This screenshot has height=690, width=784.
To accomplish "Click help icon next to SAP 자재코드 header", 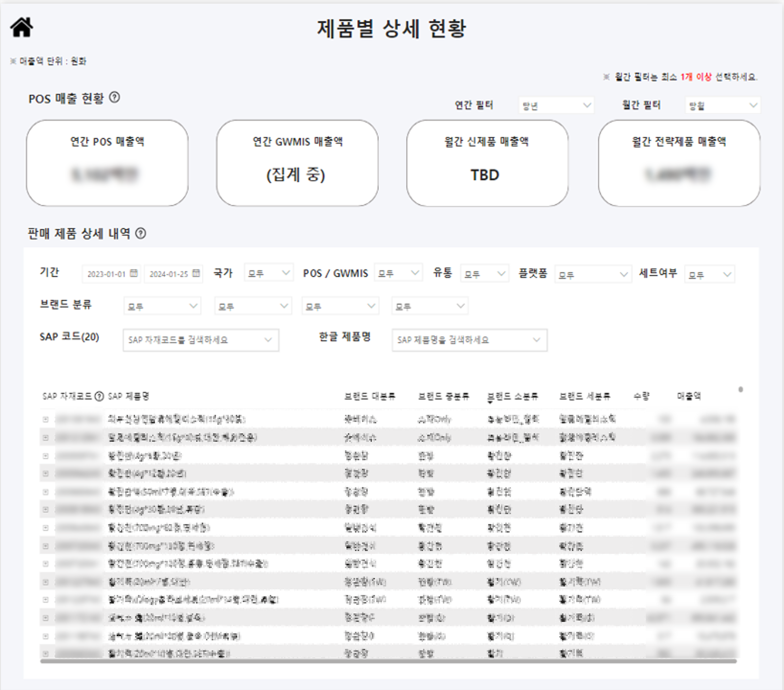I will 99,396.
